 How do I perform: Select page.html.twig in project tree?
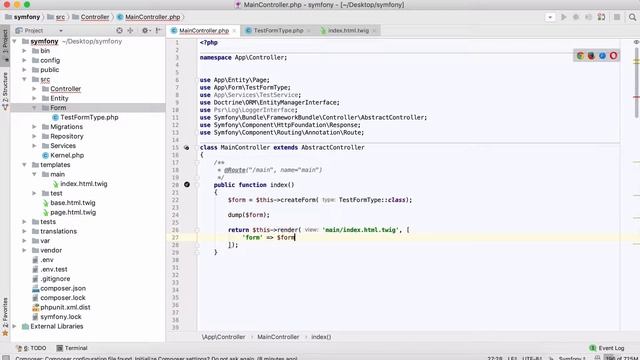tap(69, 212)
